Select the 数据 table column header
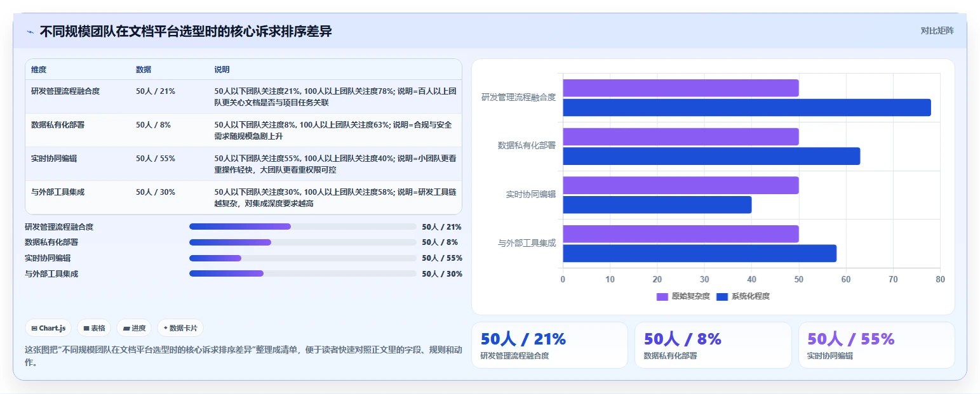 pyautogui.click(x=144, y=69)
